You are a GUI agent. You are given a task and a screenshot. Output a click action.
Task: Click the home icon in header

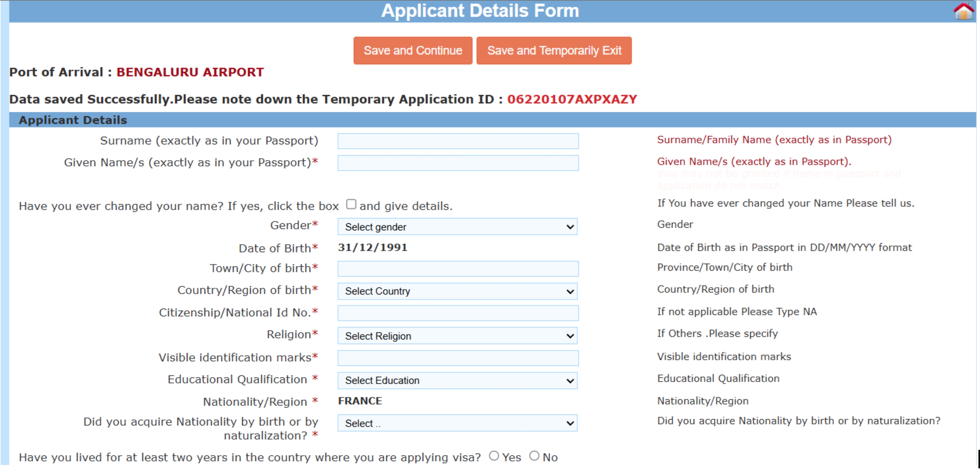963,11
